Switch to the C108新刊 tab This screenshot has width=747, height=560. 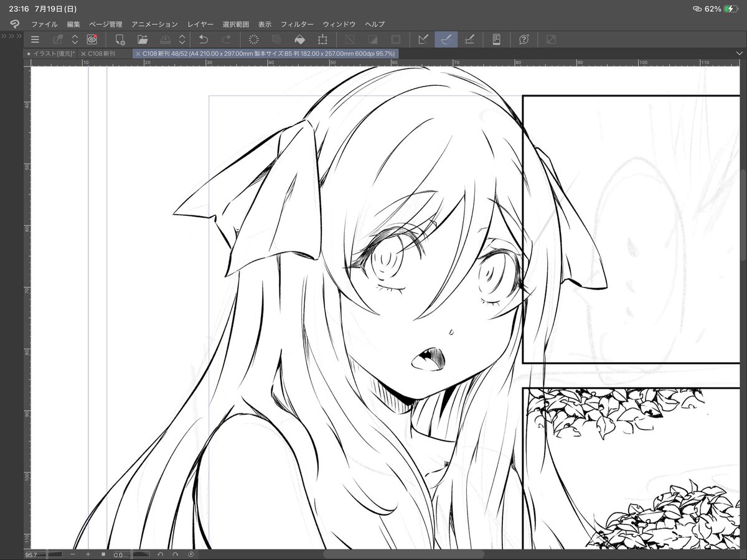tap(104, 54)
